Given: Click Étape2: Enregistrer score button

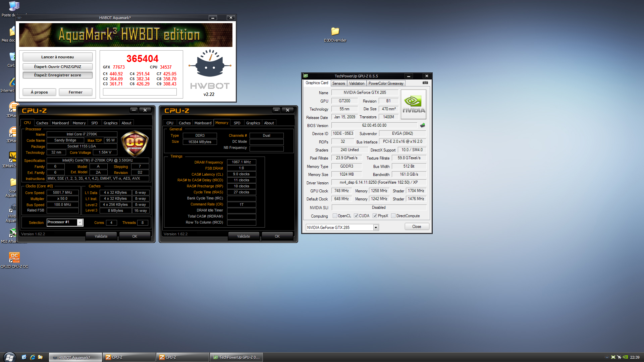Looking at the screenshot, I should pyautogui.click(x=57, y=75).
